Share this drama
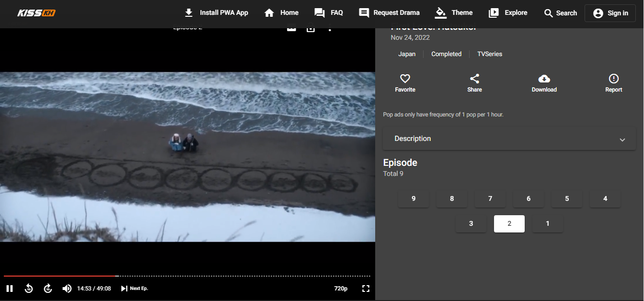 coord(474,83)
